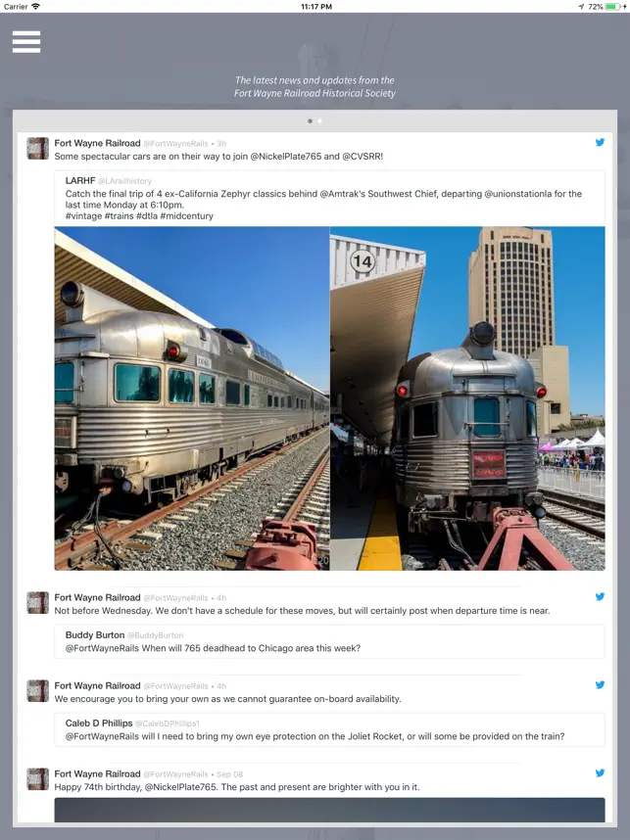Tap Twitter bird icon on 74th birthday tweet
The width and height of the screenshot is (630, 840).
click(600, 773)
